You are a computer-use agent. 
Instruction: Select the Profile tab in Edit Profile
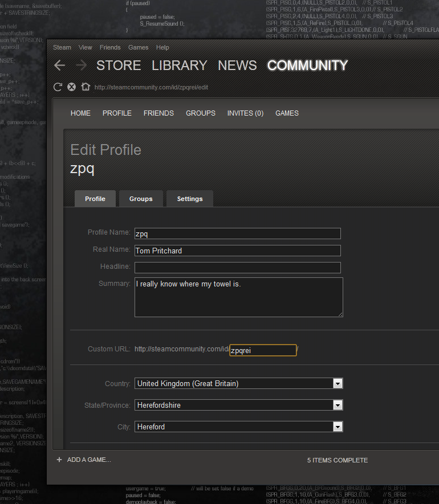coord(95,199)
